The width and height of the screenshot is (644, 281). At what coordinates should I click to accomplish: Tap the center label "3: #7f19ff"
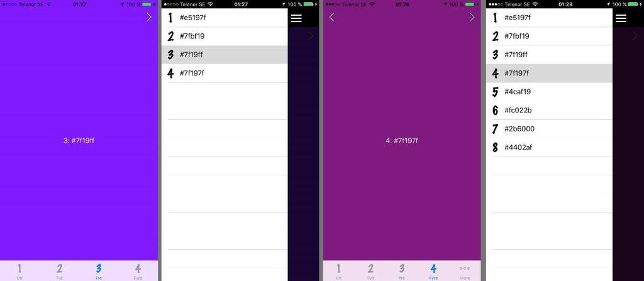tap(79, 141)
